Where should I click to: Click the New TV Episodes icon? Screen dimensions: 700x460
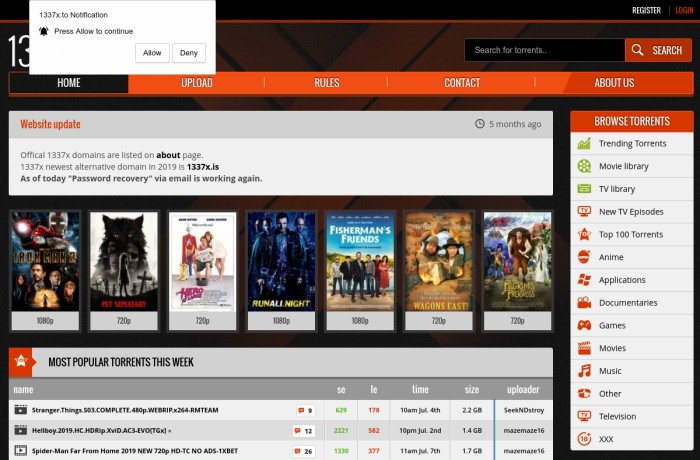[x=584, y=211]
